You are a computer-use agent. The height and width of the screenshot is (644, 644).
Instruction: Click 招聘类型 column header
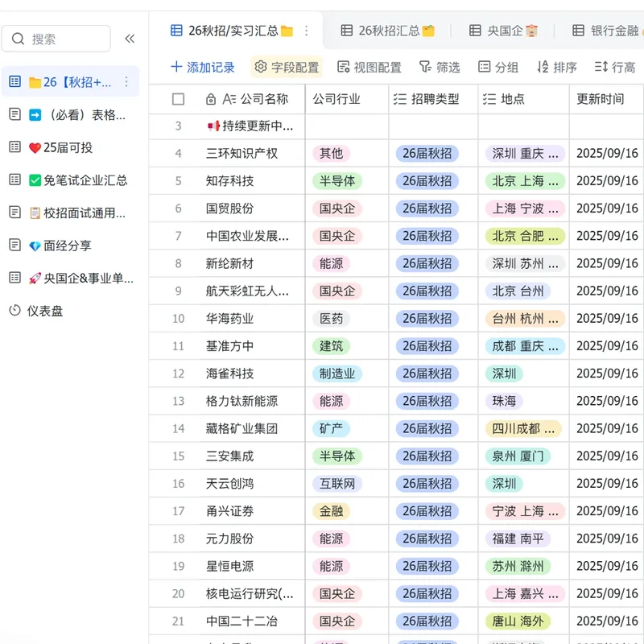[434, 99]
